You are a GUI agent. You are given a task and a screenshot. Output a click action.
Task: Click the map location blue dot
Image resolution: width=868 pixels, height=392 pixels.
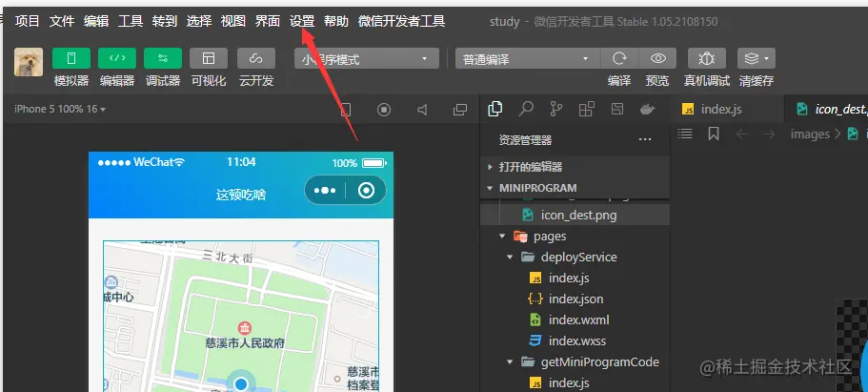point(241,383)
